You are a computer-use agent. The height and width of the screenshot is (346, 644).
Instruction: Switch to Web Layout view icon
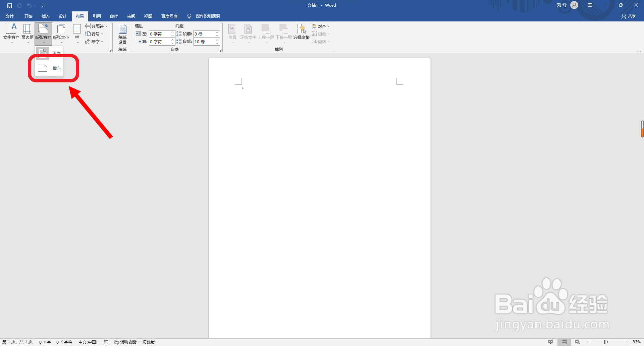click(578, 342)
